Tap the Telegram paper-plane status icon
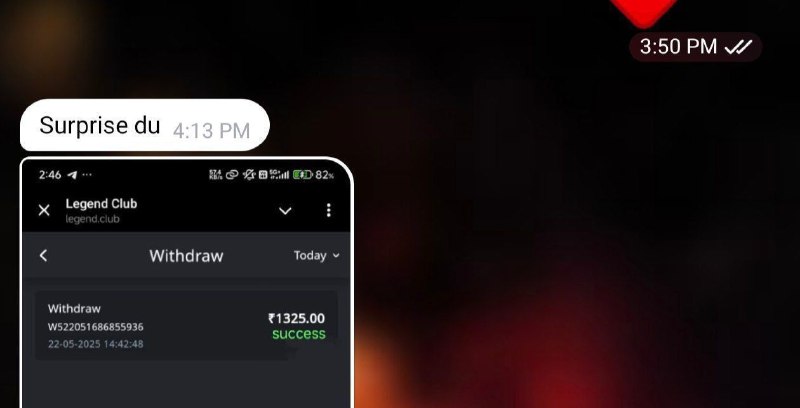This screenshot has width=800, height=408. pyautogui.click(x=72, y=175)
